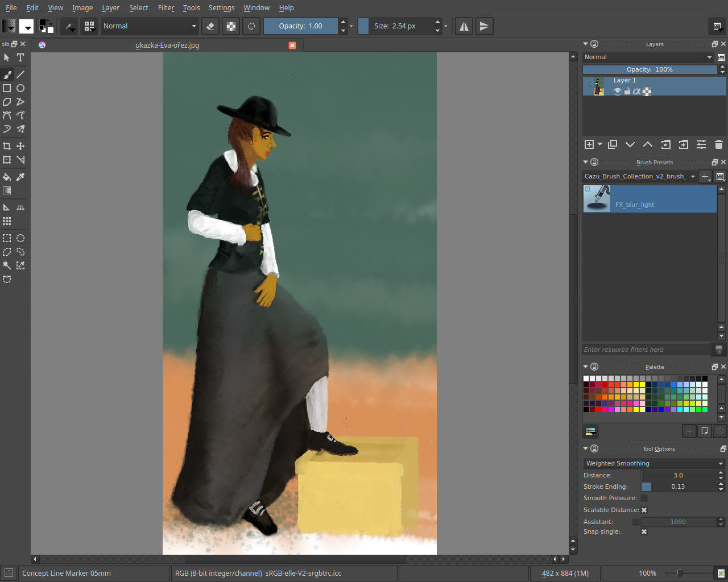This screenshot has width=728, height=582.
Task: Open the layer blending mode Normal dropdown
Action: (648, 57)
